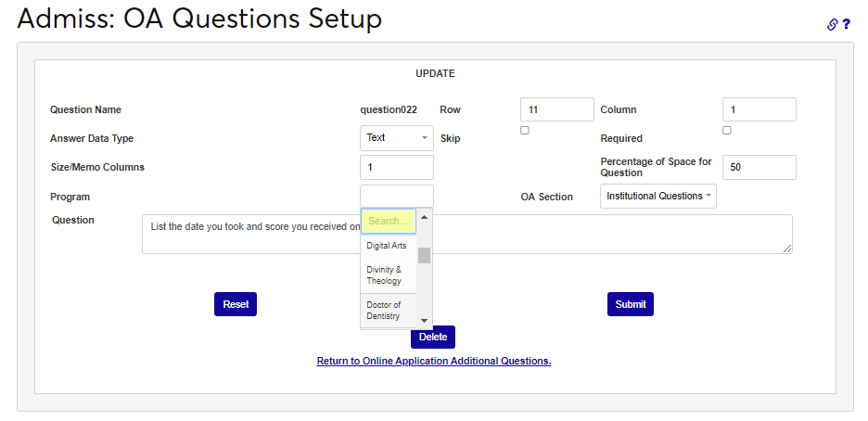
Task: Click the UPDATE heading text
Action: tap(435, 73)
